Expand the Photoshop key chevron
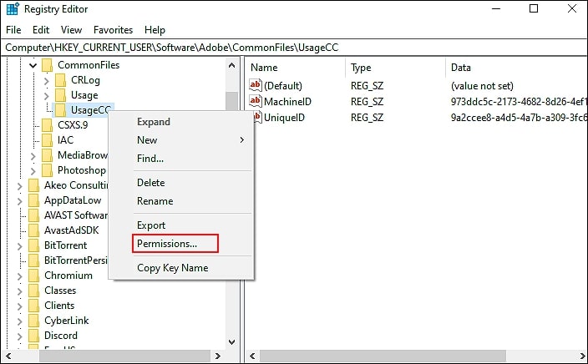 pyautogui.click(x=33, y=171)
